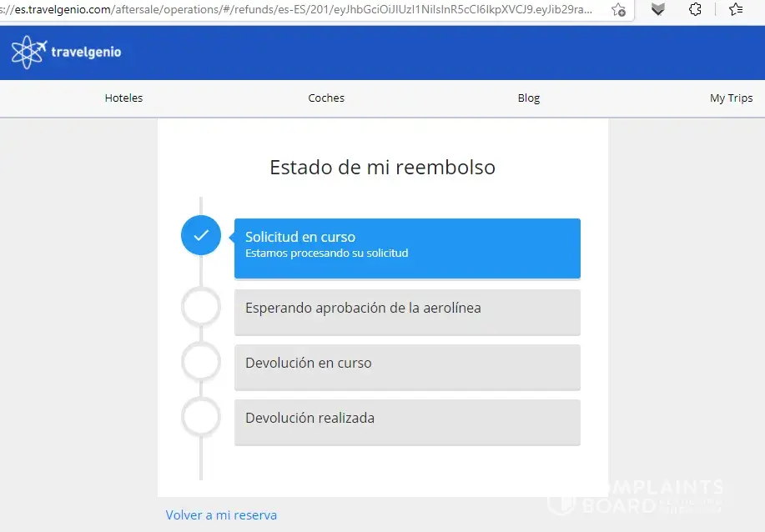Select Esperando aprobación de la aerolínea step
The image size is (765, 532).
pyautogui.click(x=407, y=312)
